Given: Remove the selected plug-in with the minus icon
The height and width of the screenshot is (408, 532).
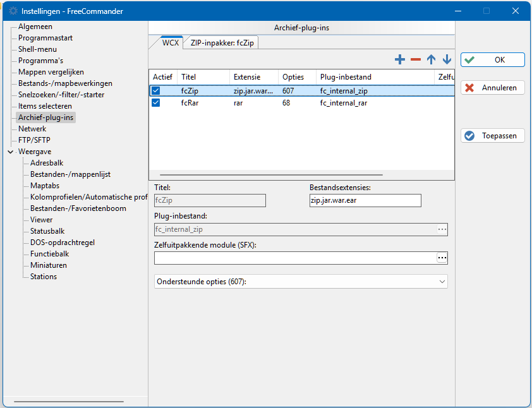Looking at the screenshot, I should (416, 60).
